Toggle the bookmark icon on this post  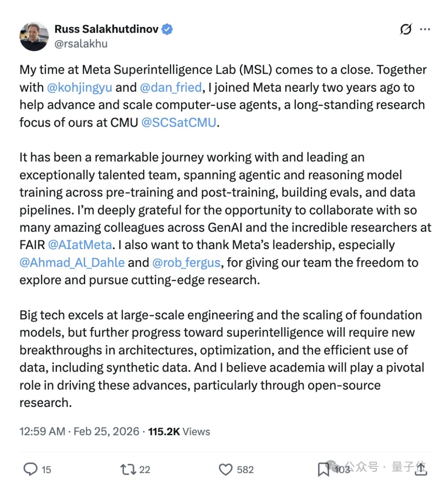coord(323,469)
